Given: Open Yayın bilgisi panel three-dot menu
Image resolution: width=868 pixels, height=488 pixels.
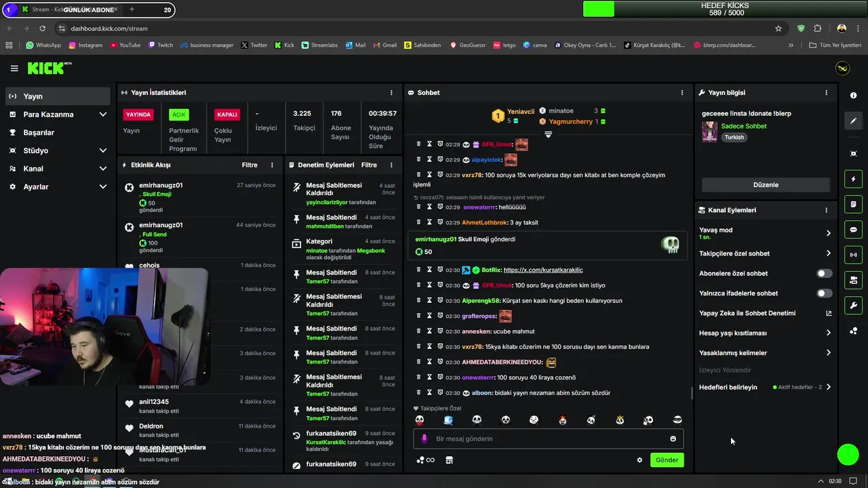Looking at the screenshot, I should pyautogui.click(x=826, y=93).
